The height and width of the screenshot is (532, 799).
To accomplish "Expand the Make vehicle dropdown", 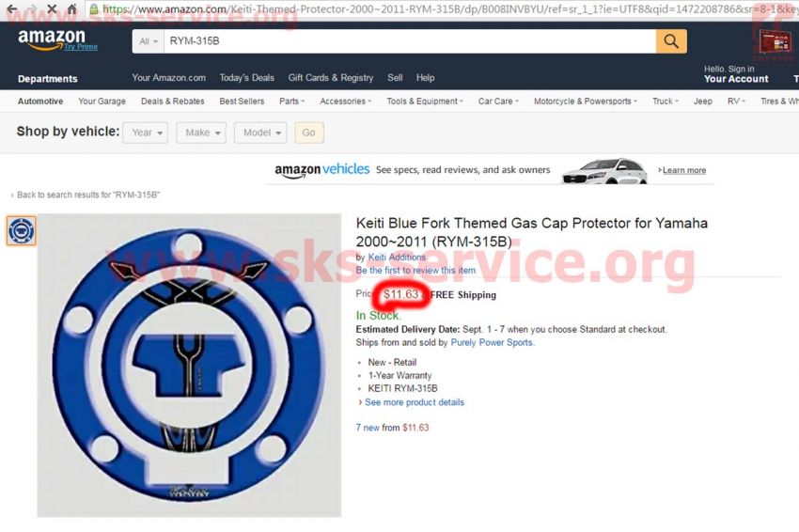I will (201, 133).
